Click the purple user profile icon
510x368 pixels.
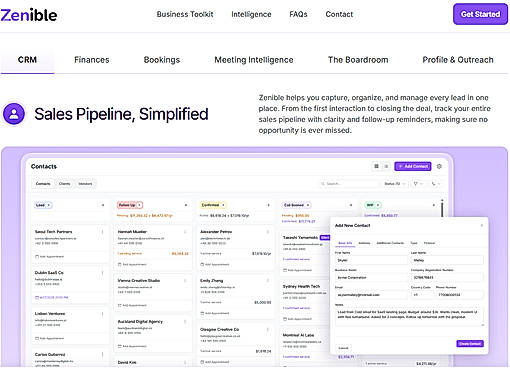coord(14,114)
